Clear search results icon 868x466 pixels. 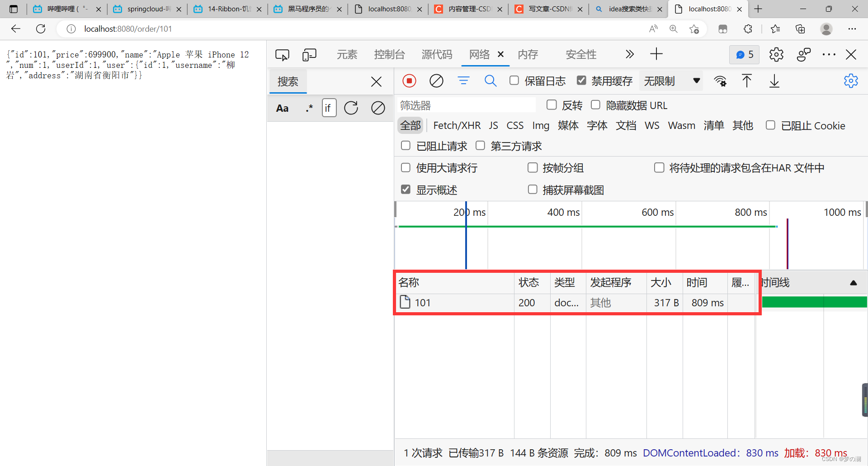coord(378,108)
